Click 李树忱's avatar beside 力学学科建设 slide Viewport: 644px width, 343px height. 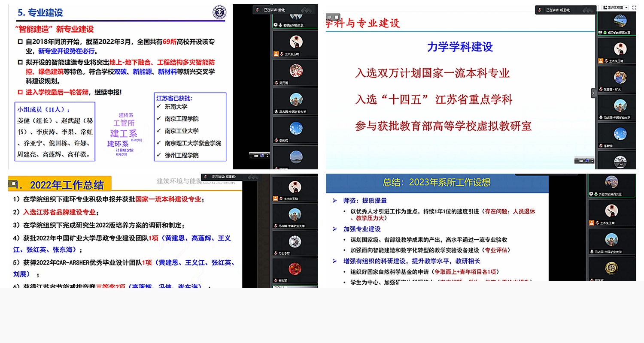pyautogui.click(x=620, y=134)
